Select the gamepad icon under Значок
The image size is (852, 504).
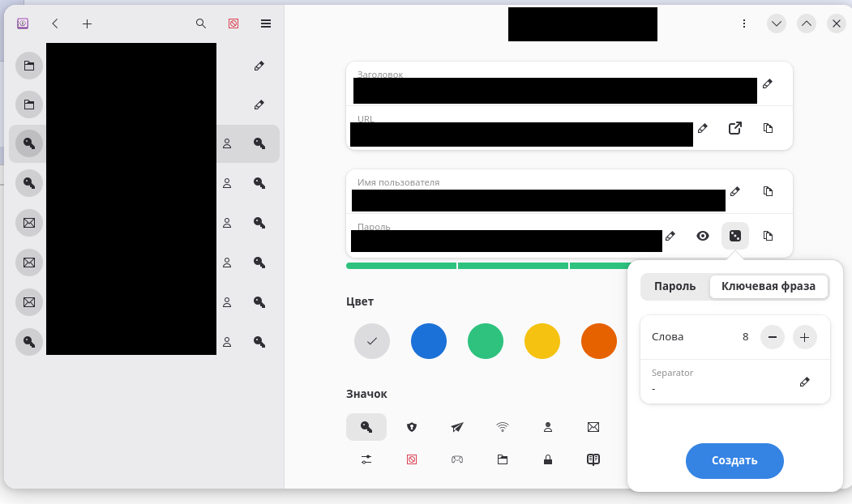coord(457,459)
